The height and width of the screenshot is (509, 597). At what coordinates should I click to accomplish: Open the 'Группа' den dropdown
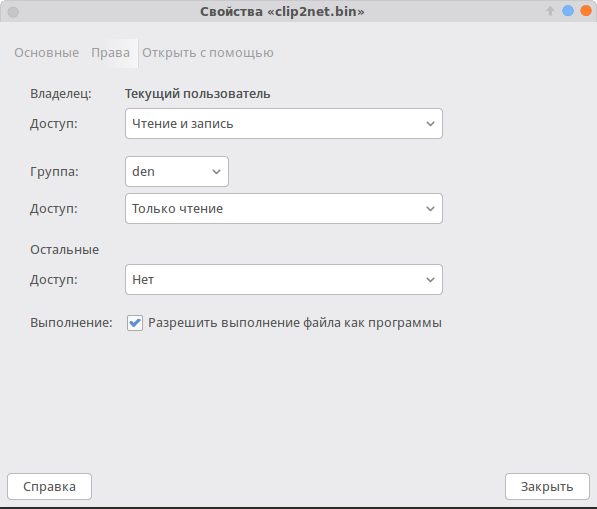click(177, 172)
